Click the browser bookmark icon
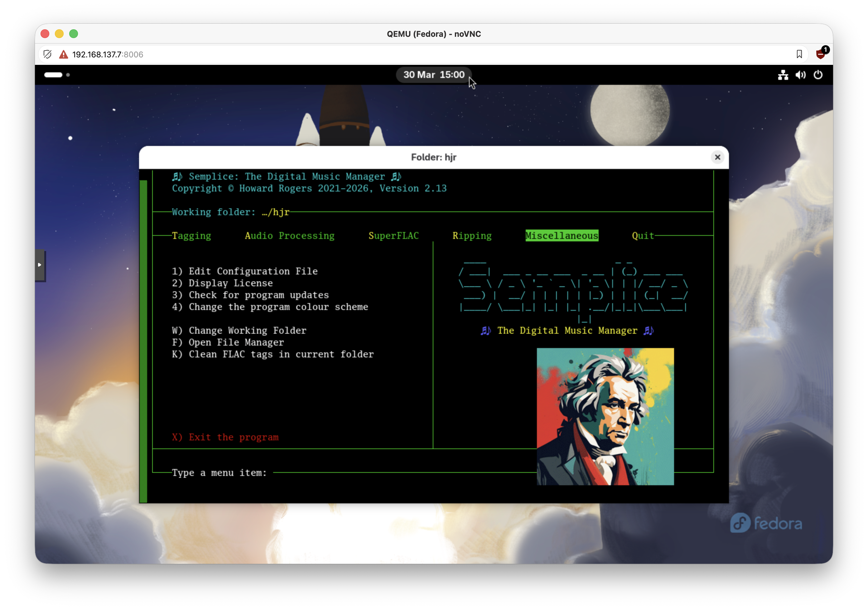The height and width of the screenshot is (610, 868). coord(799,54)
